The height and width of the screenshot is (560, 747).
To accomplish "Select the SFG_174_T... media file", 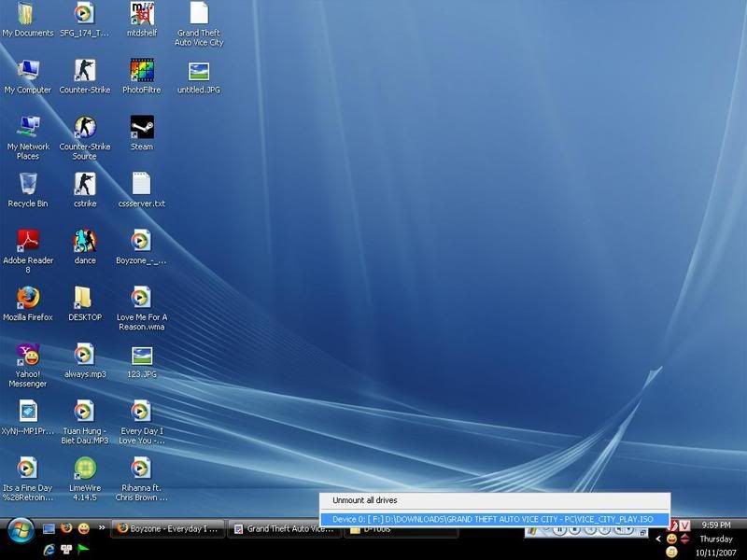I will tap(84, 19).
